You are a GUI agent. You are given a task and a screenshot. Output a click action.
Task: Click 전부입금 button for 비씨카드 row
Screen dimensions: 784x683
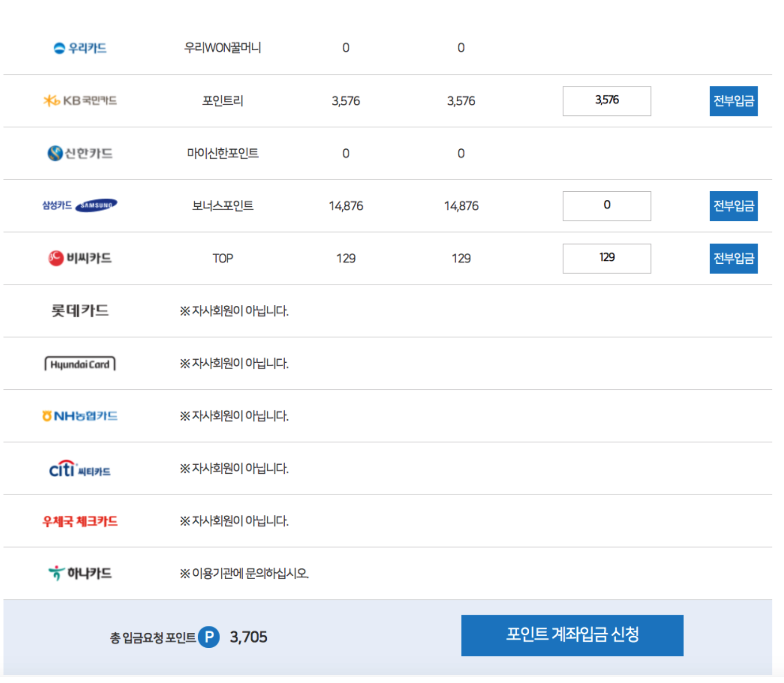(x=733, y=258)
